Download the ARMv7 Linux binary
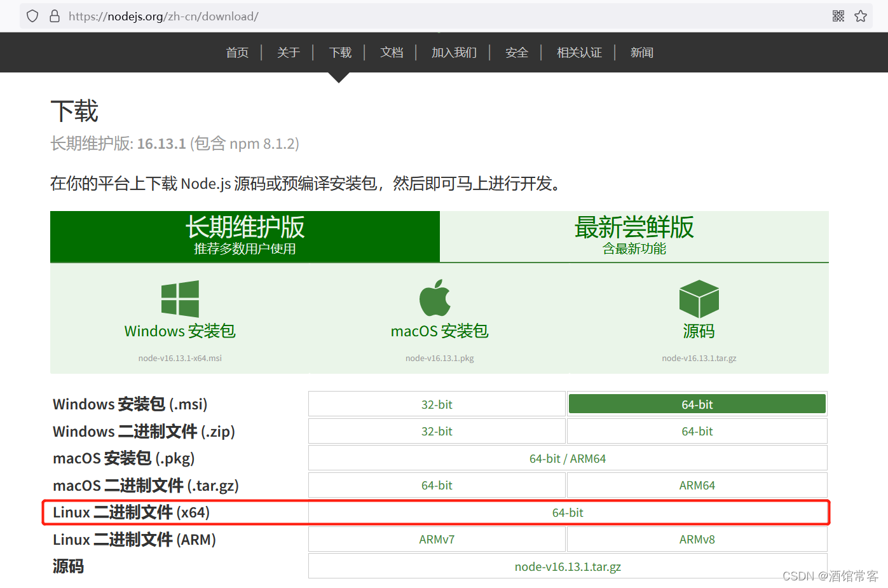Viewport: 888px width, 588px height. pos(437,539)
